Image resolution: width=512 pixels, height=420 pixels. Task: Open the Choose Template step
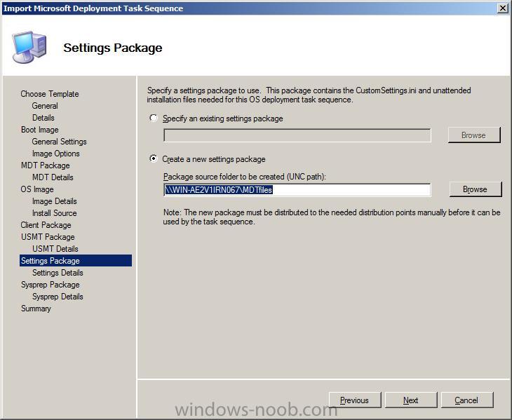point(50,94)
